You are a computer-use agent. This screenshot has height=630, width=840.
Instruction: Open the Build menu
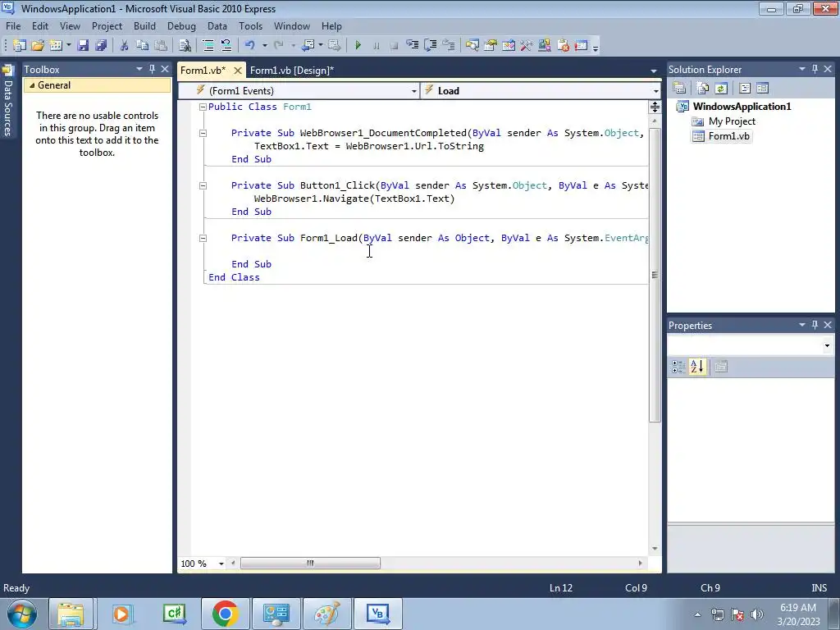(144, 25)
